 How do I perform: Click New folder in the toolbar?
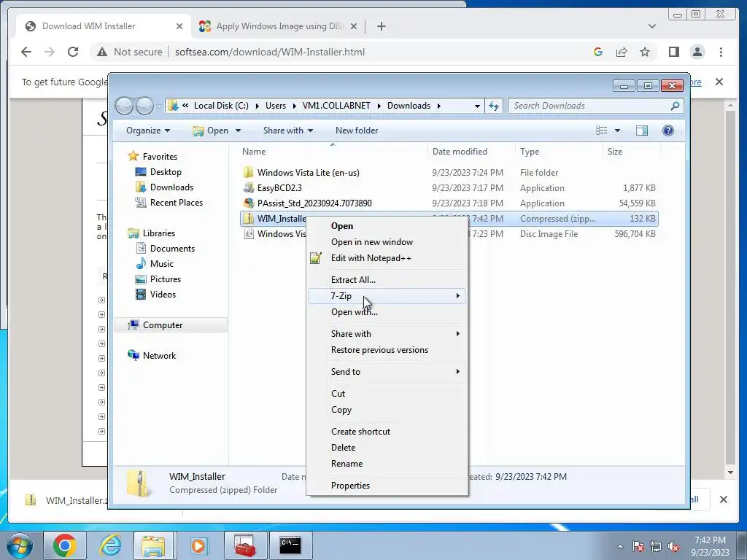[x=356, y=131]
